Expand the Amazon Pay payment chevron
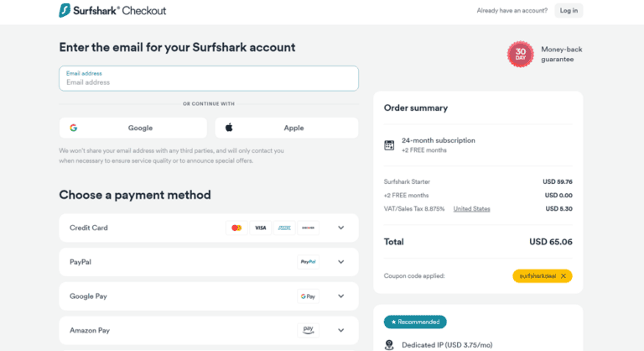Viewport: 644px width, 351px height. (341, 330)
